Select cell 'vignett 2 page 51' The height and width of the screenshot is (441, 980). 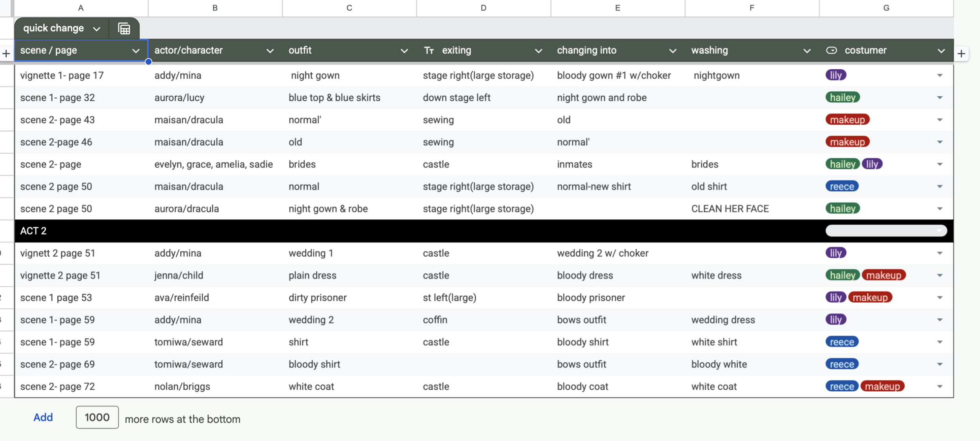[82, 253]
